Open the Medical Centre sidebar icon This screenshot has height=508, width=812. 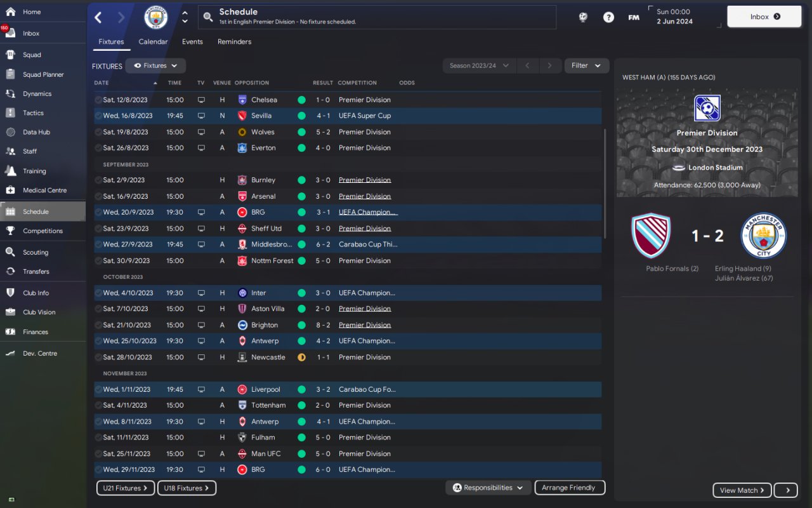pyautogui.click(x=10, y=190)
